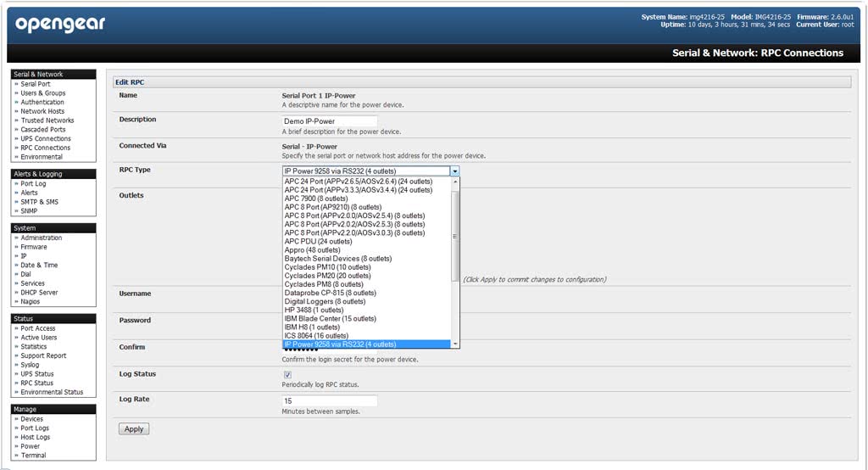868x470 pixels.
Task: Open SNMP settings
Action: coord(29,211)
